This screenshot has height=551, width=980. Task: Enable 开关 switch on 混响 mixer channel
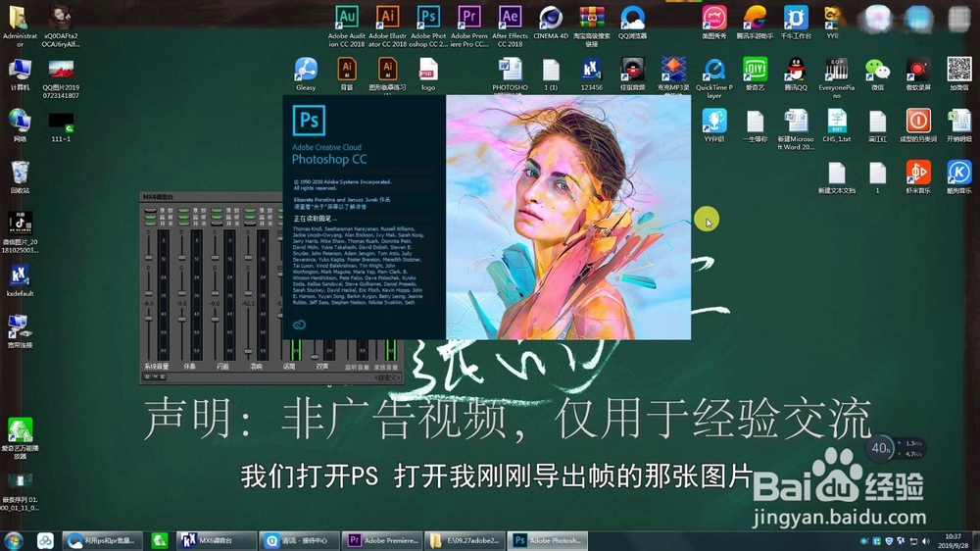point(250,224)
